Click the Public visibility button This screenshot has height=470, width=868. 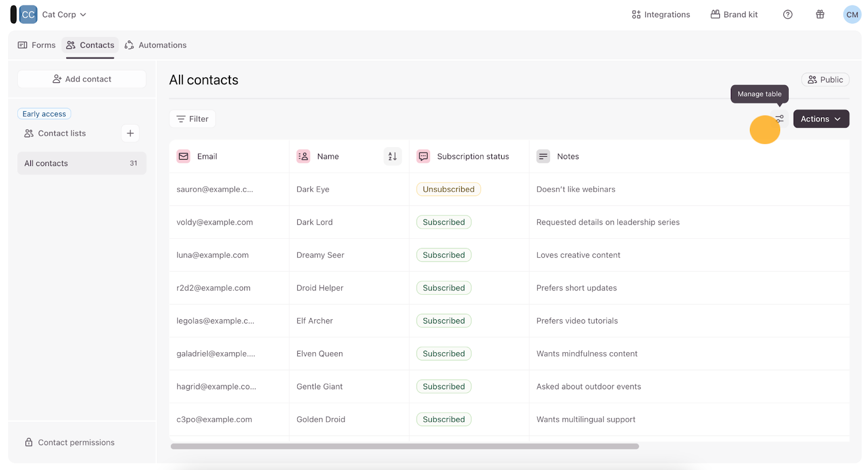click(x=825, y=80)
